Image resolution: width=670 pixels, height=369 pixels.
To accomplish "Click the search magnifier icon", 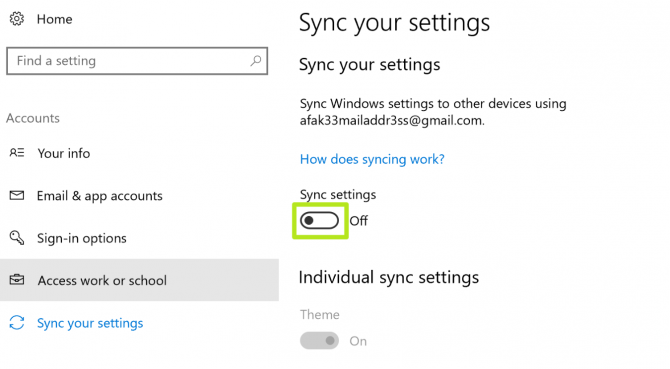I will 256,61.
